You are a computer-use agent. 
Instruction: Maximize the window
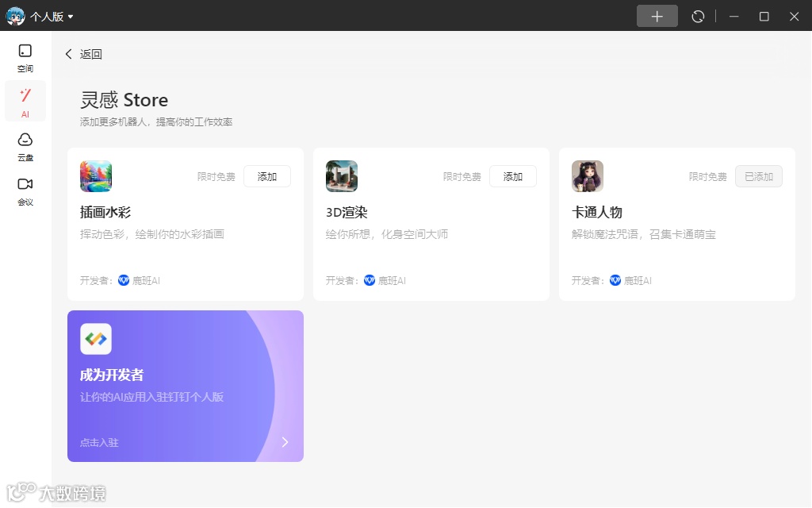(764, 17)
